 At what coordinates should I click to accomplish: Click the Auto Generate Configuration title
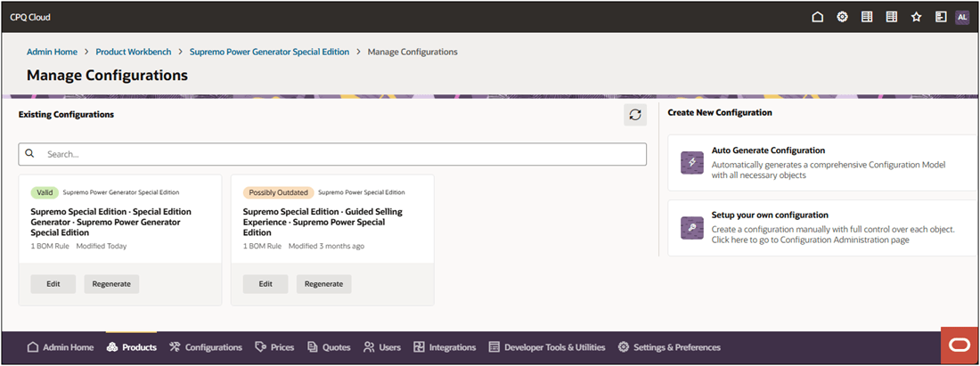pos(768,150)
